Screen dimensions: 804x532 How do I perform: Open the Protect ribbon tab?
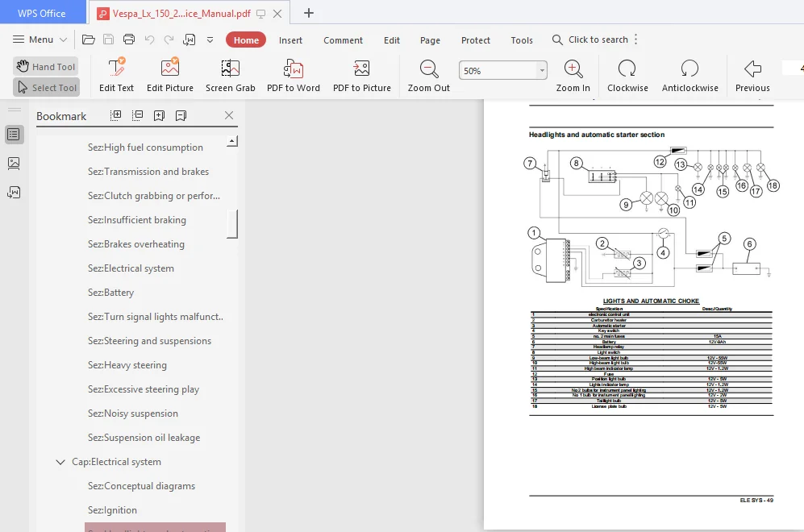(x=475, y=40)
